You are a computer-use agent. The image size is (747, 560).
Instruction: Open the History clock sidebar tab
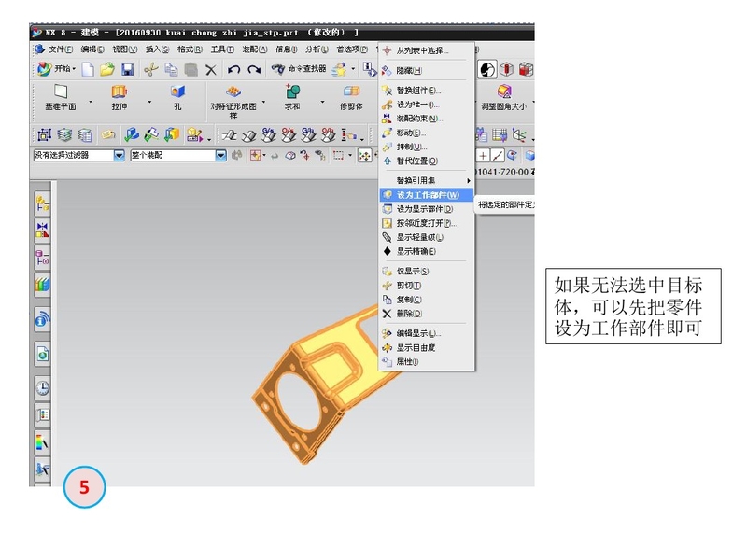pyautogui.click(x=43, y=386)
